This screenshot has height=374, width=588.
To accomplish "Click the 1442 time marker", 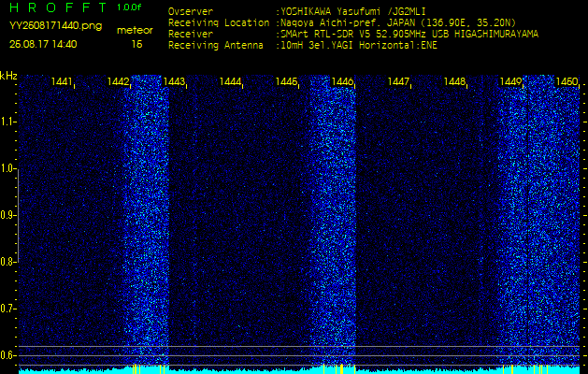I will (118, 81).
